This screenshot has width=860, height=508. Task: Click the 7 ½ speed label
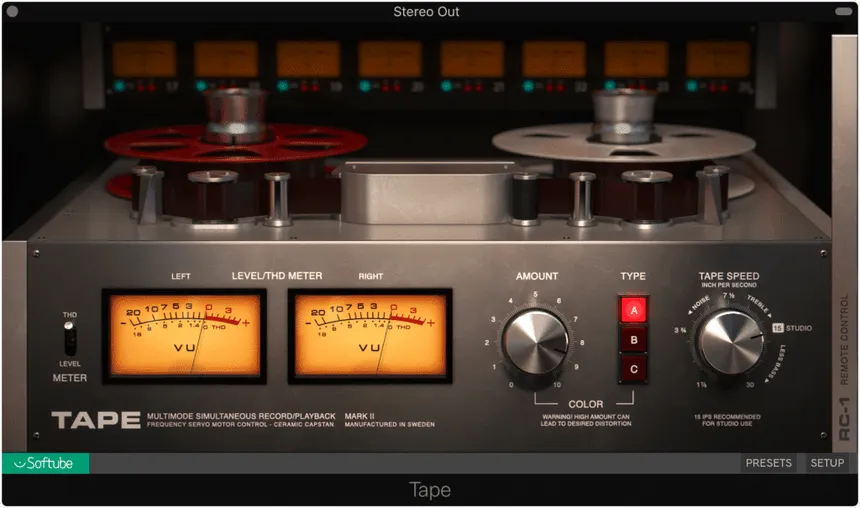(728, 295)
